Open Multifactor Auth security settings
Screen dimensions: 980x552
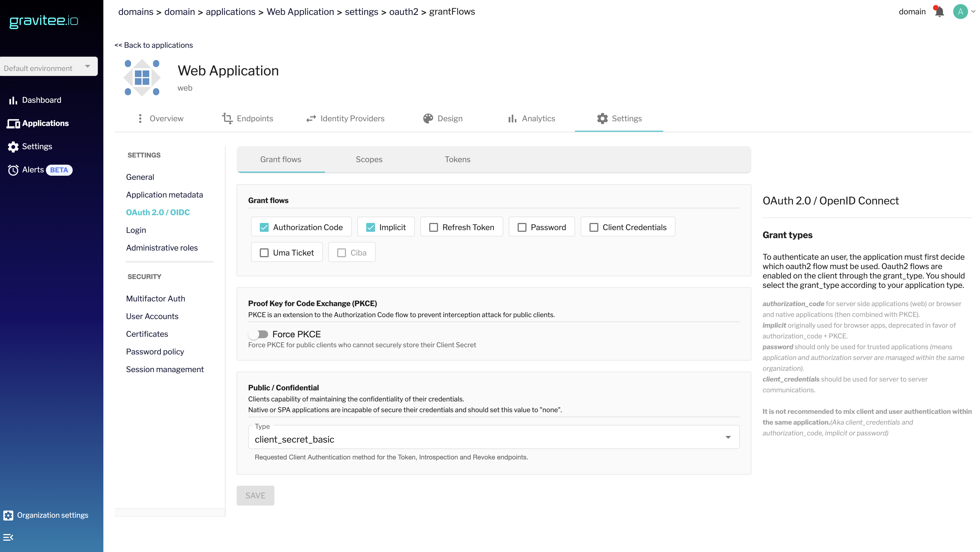pyautogui.click(x=155, y=299)
